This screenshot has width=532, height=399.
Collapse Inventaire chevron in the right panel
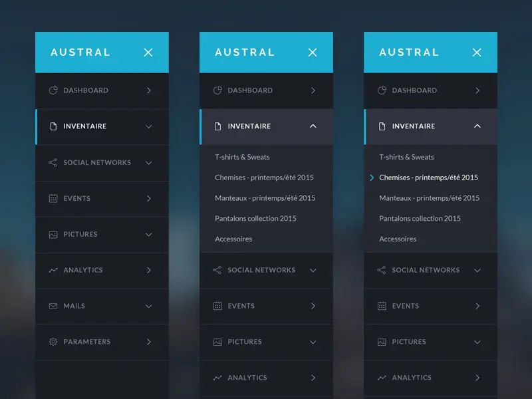coord(477,126)
